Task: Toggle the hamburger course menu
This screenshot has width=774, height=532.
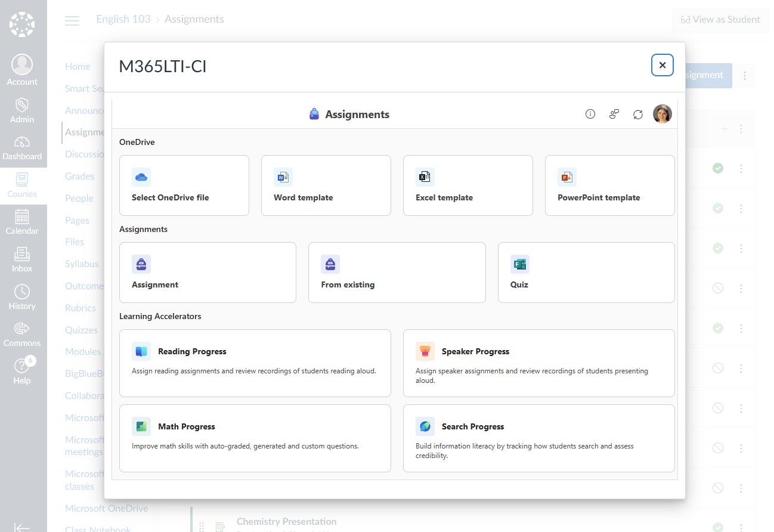Action: click(x=72, y=20)
